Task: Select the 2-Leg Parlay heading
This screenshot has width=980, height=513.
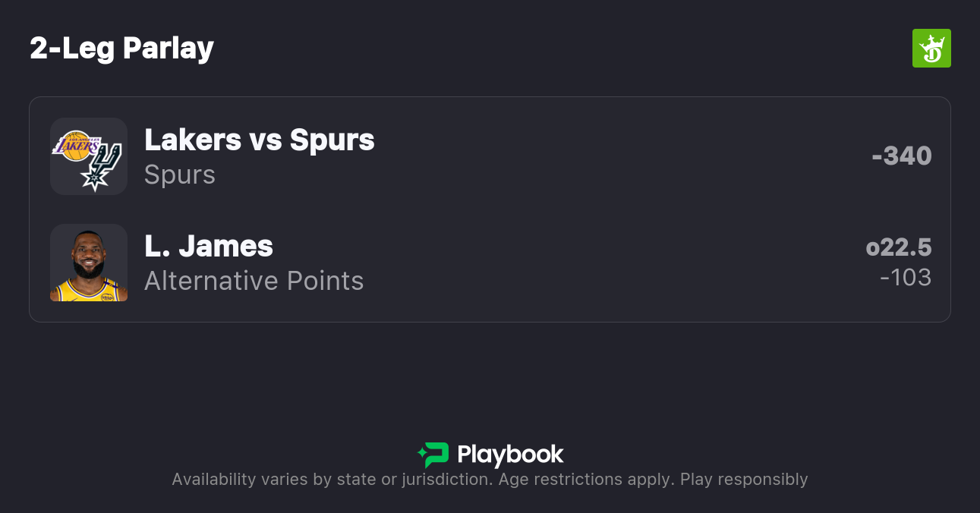Action: click(121, 49)
